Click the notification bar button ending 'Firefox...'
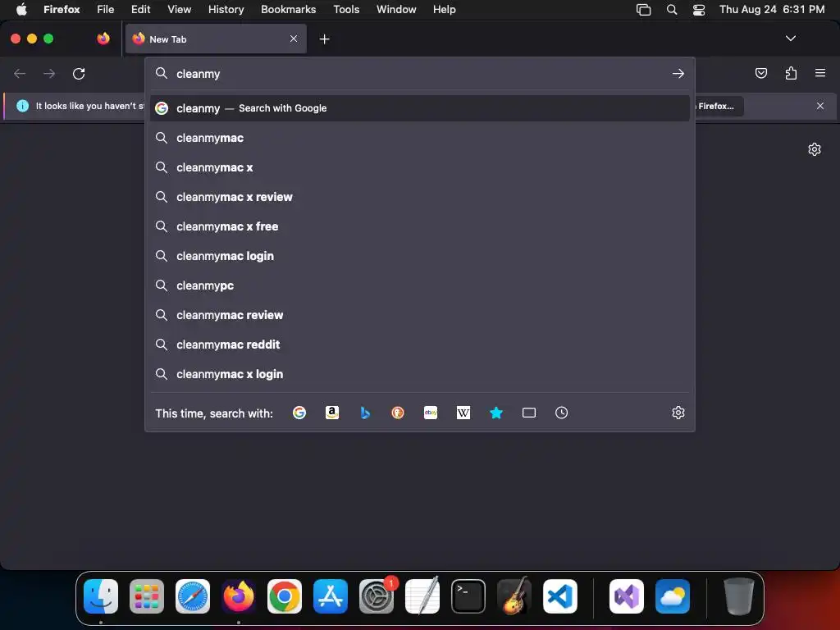Viewport: 840px width, 630px height. coord(718,106)
